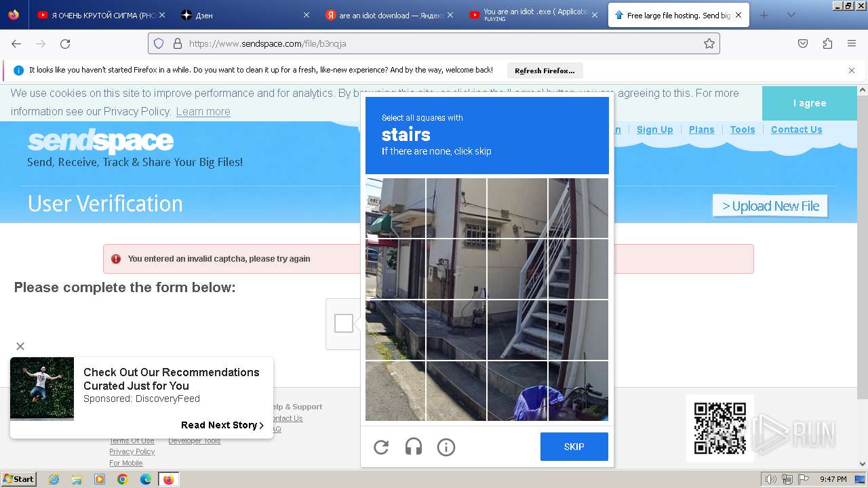Launch Internet Explorer from taskbar

tap(54, 479)
